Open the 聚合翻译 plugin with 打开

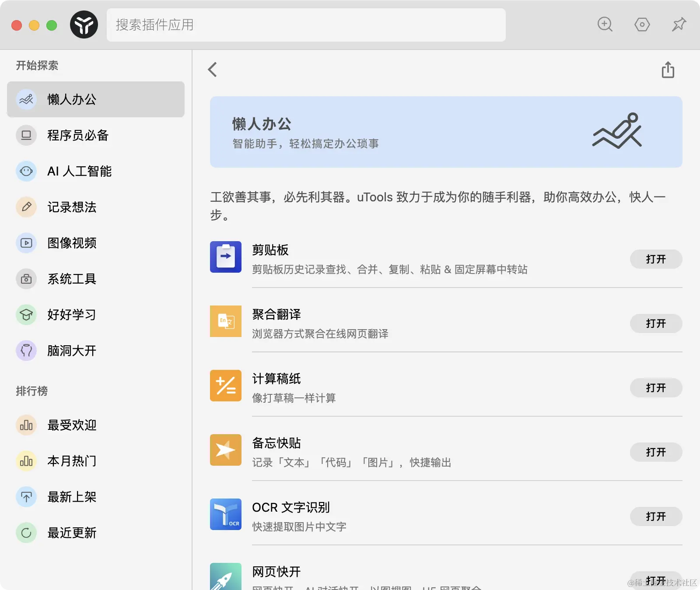[656, 323]
